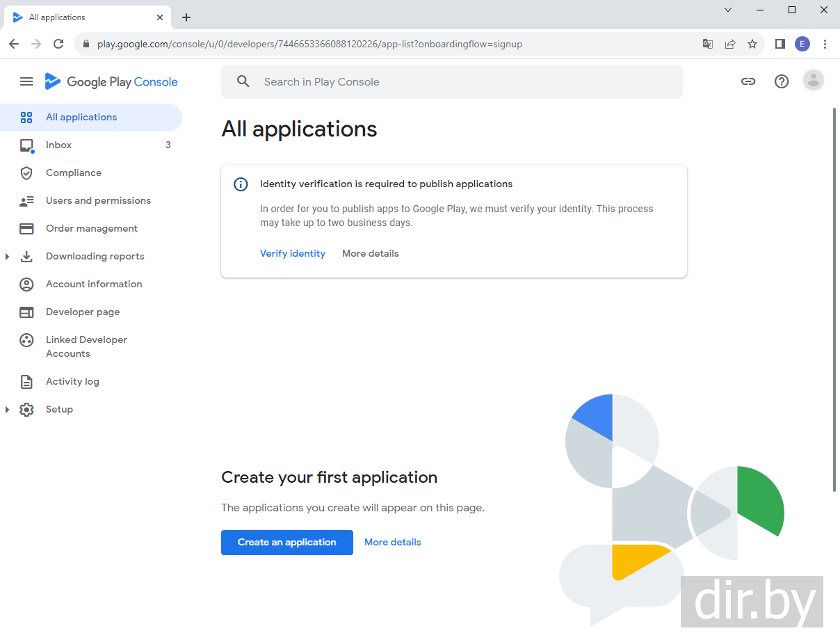Click the Order management card icon

click(26, 228)
